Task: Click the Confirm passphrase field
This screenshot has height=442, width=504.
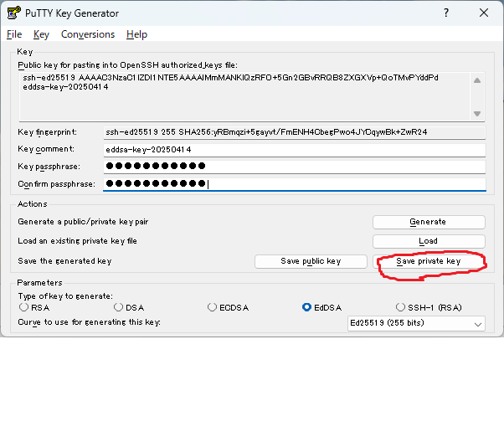Action: (x=294, y=184)
